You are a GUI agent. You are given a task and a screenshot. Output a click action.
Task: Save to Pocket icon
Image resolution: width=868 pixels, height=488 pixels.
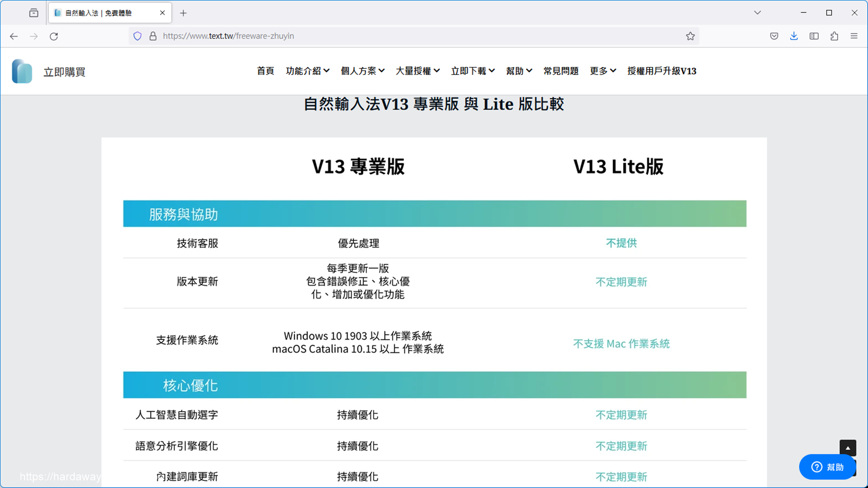click(774, 36)
